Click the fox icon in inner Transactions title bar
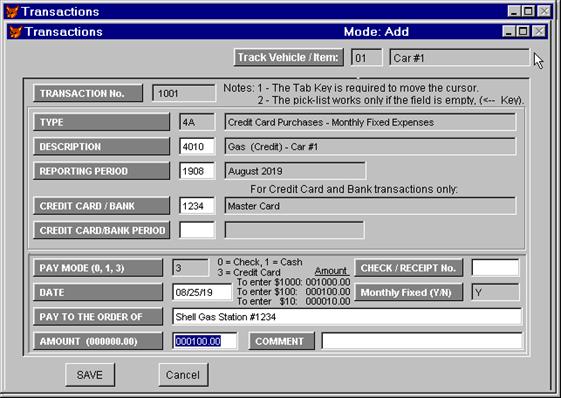The image size is (561, 398). (x=15, y=32)
